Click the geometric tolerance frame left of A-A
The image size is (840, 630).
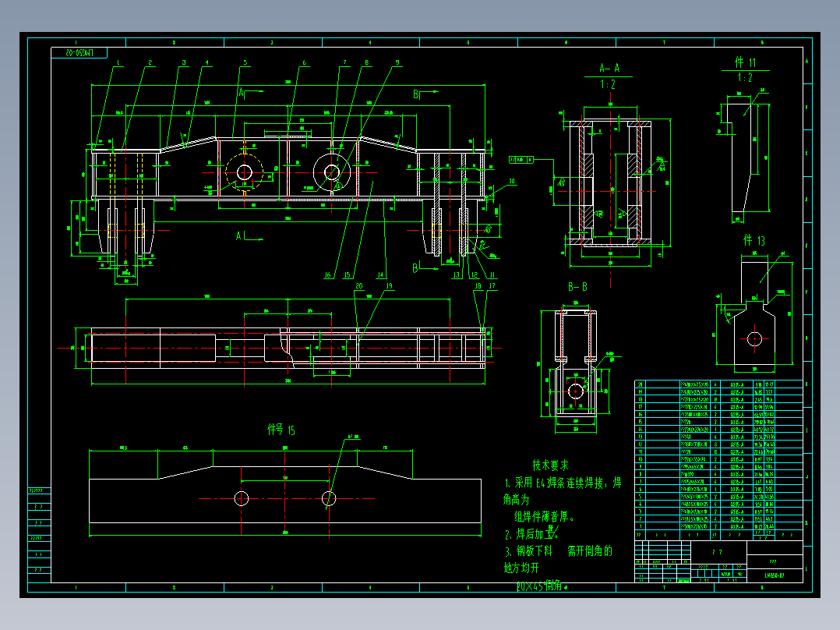pyautogui.click(x=521, y=160)
